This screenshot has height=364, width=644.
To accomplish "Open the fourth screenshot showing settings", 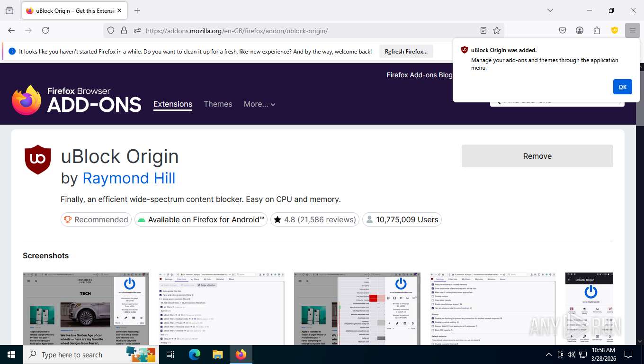I will (493, 309).
